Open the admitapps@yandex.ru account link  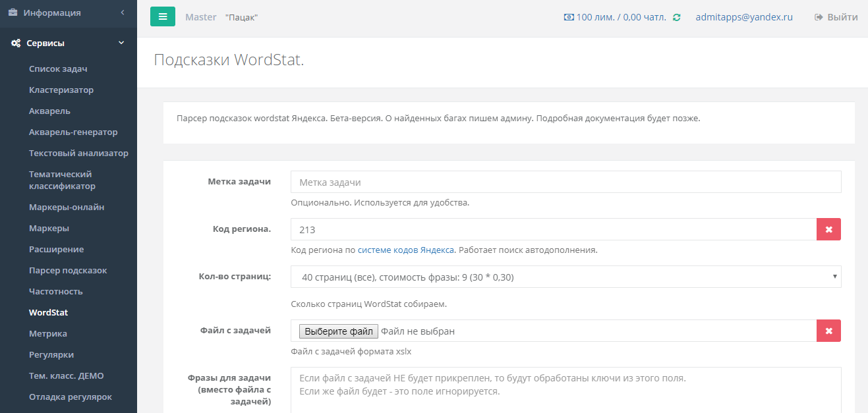pyautogui.click(x=744, y=17)
